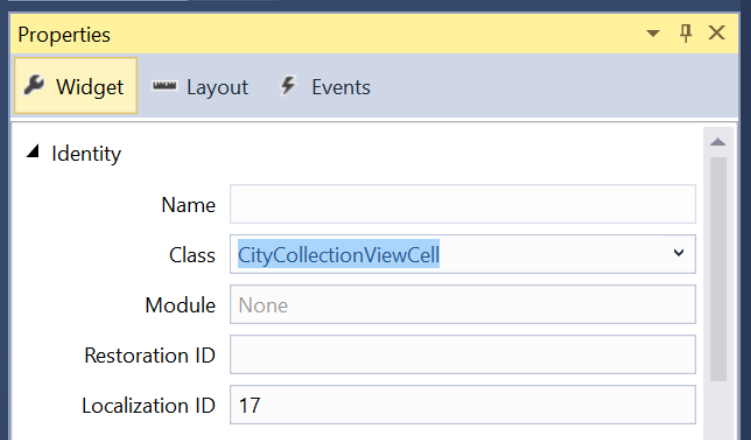Click the Identity section heading
This screenshot has width=751, height=440.
click(x=86, y=154)
